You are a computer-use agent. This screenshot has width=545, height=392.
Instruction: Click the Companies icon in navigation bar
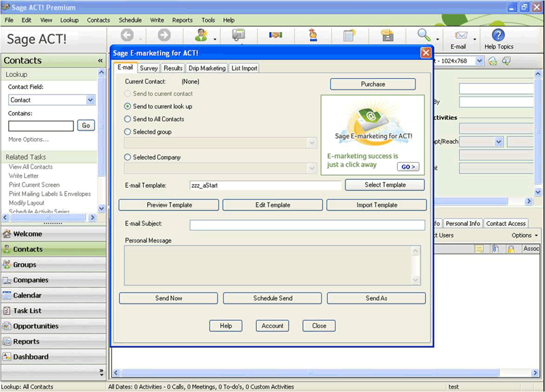pyautogui.click(x=7, y=280)
